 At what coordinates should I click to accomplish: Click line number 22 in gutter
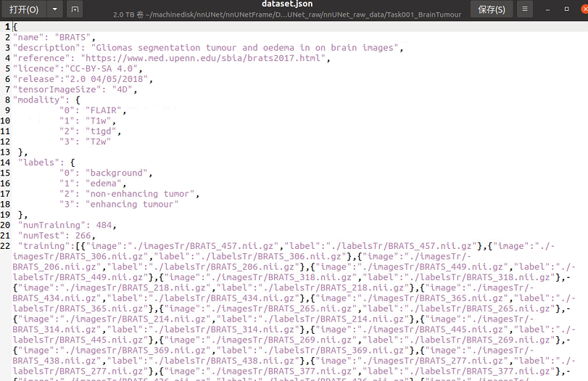coord(5,246)
